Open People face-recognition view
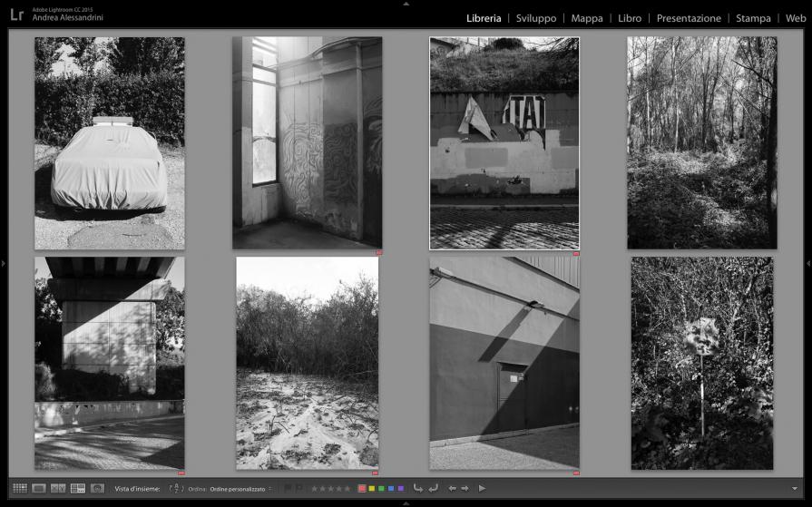The height and width of the screenshot is (507, 812). click(97, 488)
